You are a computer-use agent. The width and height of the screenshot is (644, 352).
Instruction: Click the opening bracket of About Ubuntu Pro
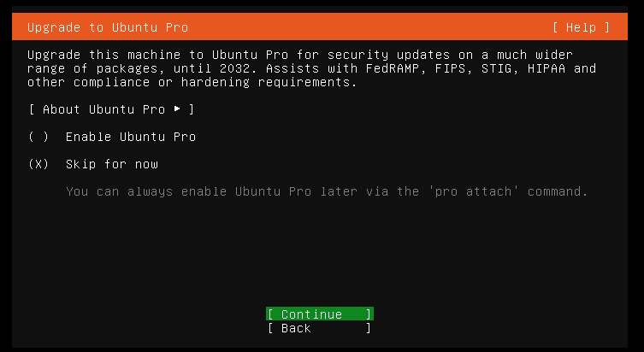click(x=32, y=109)
